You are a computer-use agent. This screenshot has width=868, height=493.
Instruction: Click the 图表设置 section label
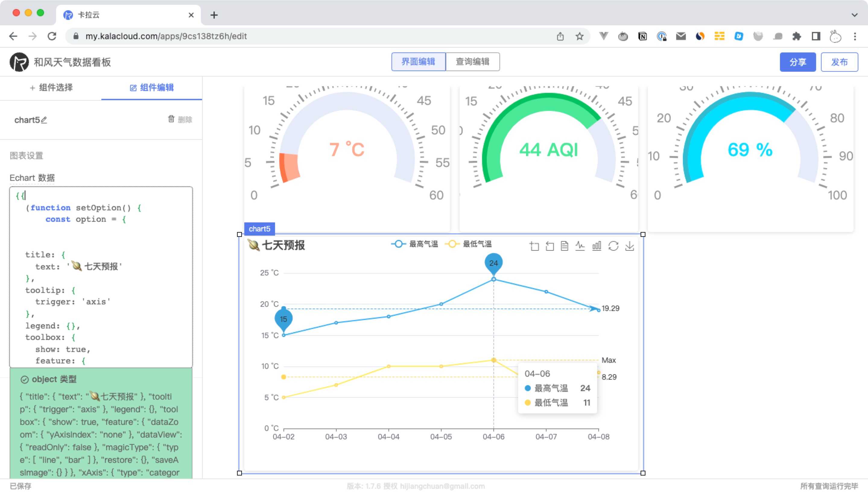tap(27, 155)
